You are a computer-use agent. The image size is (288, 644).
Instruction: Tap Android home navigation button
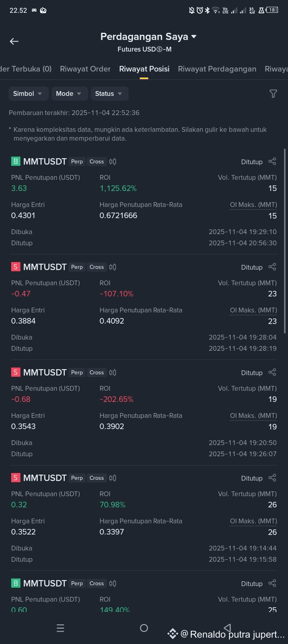tap(144, 628)
